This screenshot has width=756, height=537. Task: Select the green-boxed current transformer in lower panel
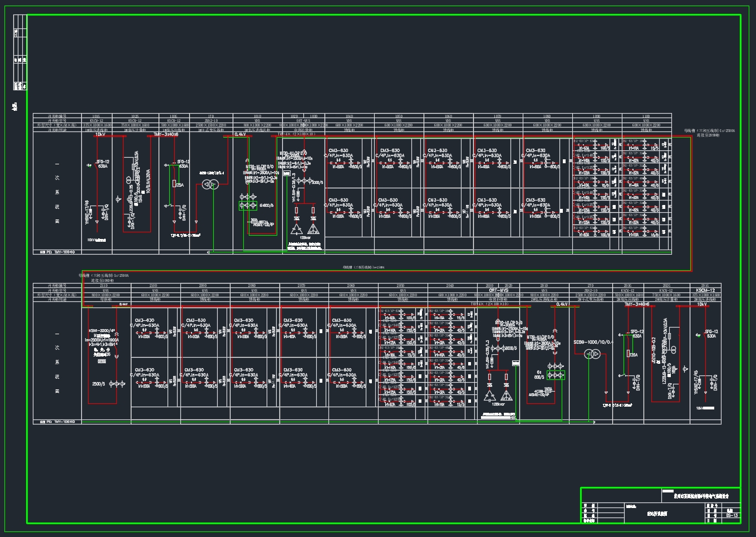coord(556,375)
